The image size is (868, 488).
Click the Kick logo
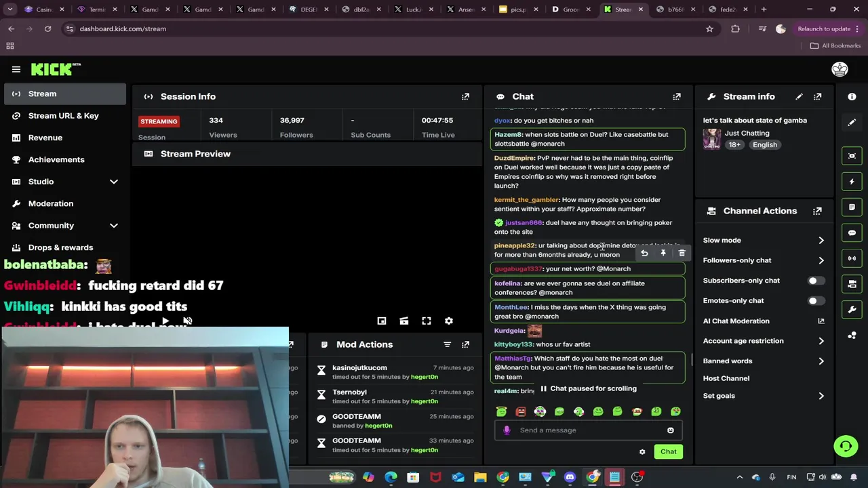coord(56,69)
